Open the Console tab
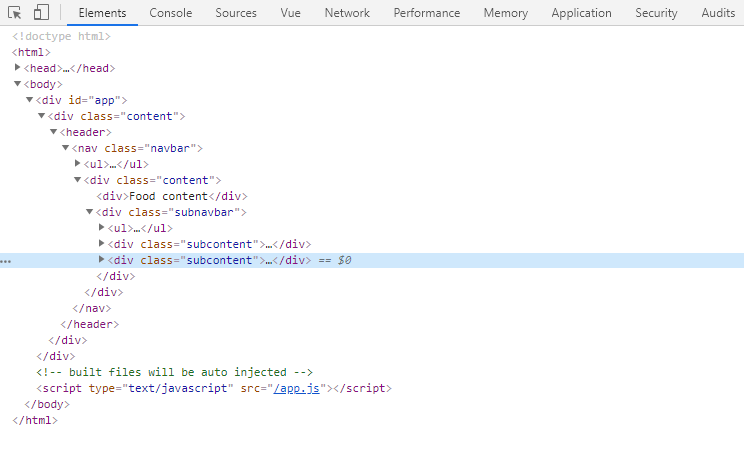 tap(171, 13)
